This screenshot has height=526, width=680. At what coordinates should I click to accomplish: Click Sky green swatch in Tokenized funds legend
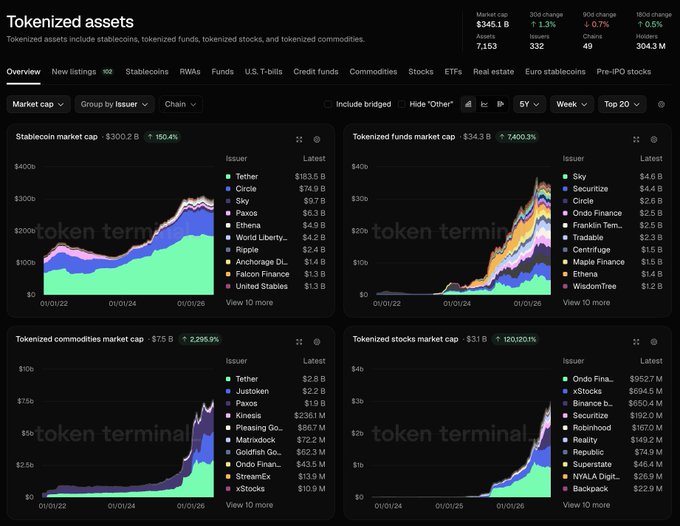coord(565,176)
